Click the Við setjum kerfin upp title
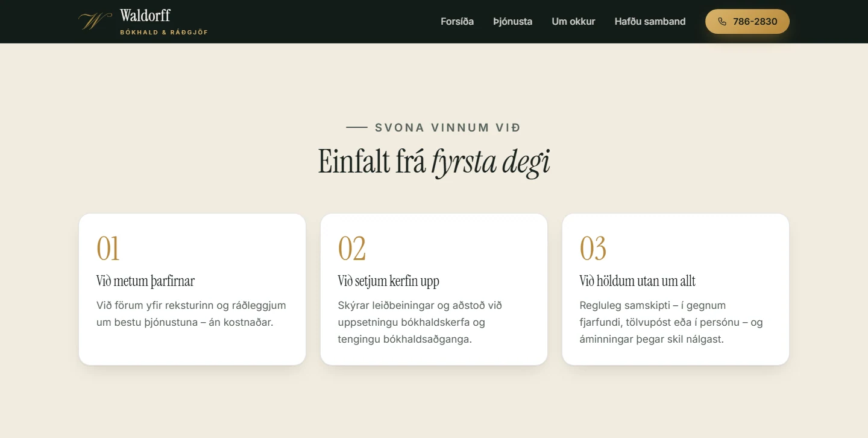This screenshot has height=438, width=868. pyautogui.click(x=389, y=281)
